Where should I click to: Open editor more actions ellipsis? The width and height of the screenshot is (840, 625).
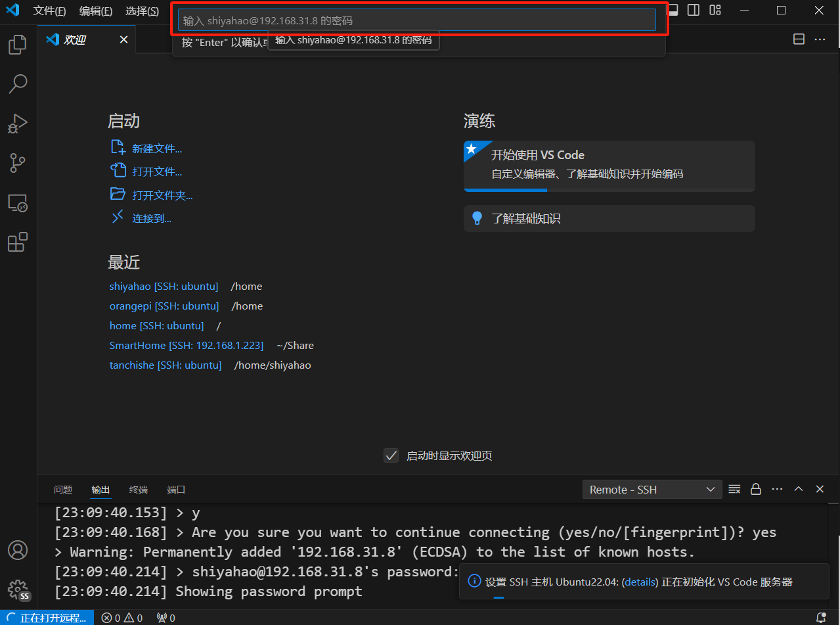click(820, 39)
